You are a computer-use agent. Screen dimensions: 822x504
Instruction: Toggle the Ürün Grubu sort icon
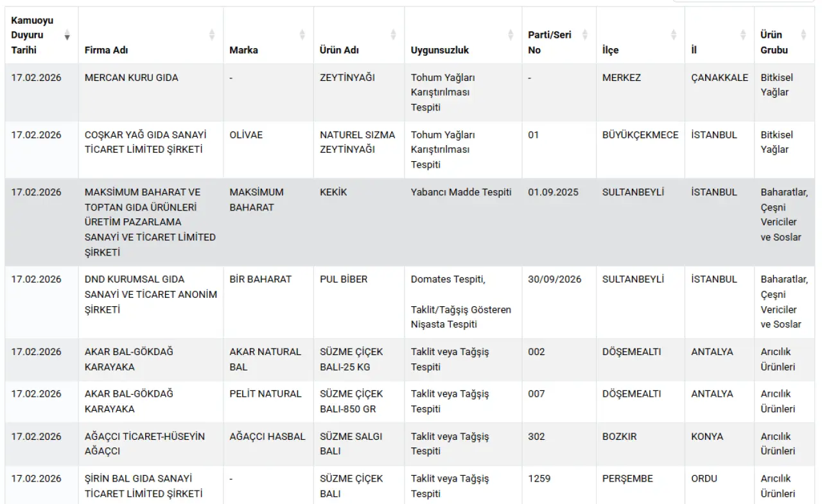(803, 35)
